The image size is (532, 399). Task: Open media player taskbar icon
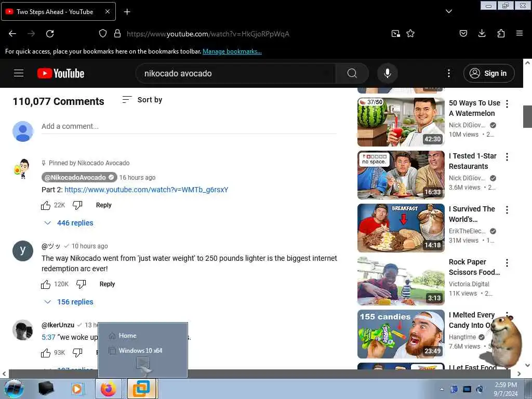click(77, 389)
